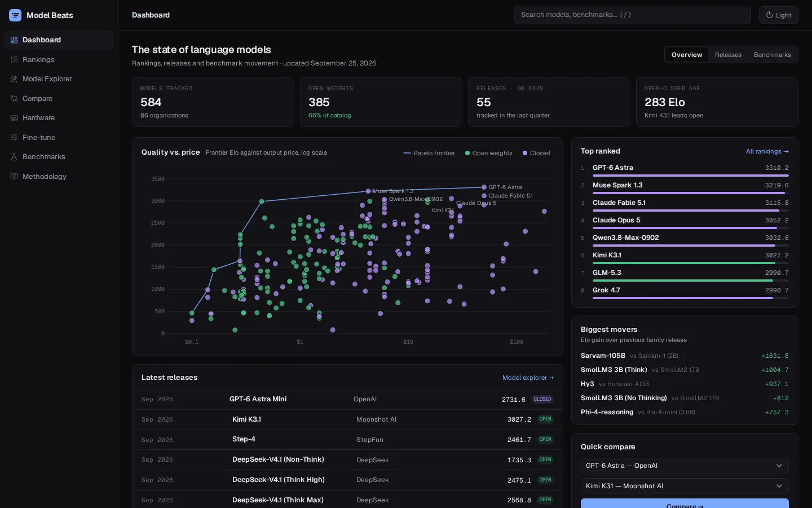Viewport: 812px width, 508px height.
Task: Open the Kimi K3.1 — Moonshot AI dropdown
Action: click(x=685, y=486)
